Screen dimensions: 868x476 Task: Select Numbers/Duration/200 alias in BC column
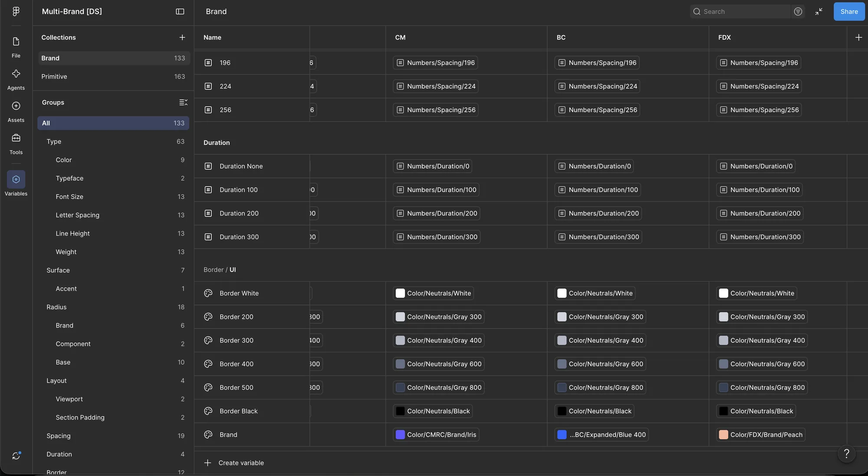(x=598, y=213)
